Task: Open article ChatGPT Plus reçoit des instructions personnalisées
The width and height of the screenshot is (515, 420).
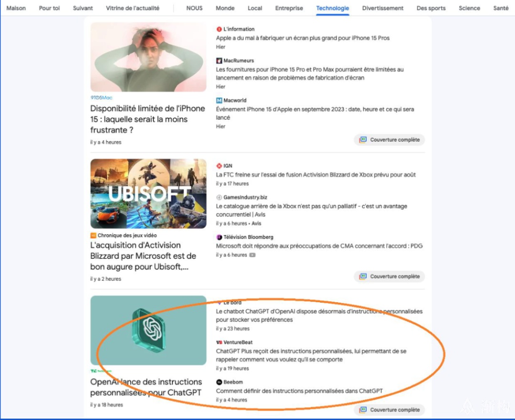Action: pos(311,355)
